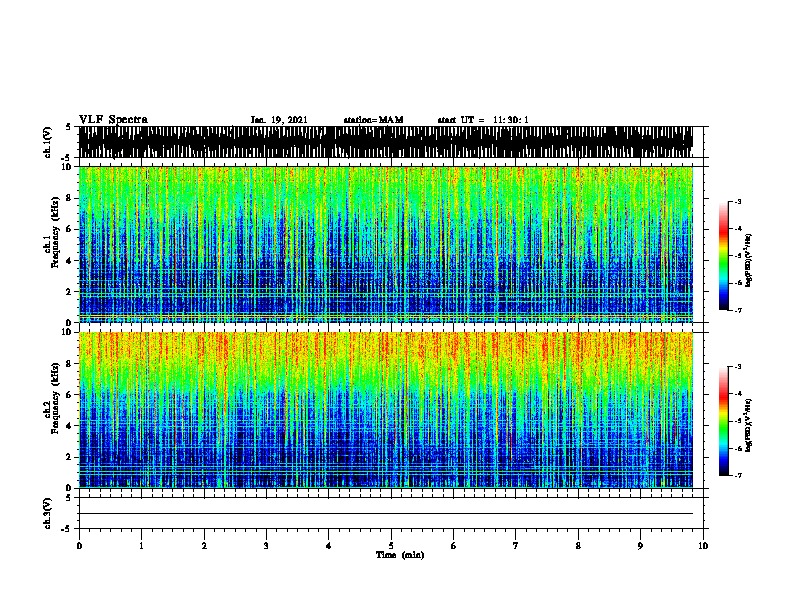Click time axis tick label "2"
Screen dimensions: 792x612
coord(204,546)
